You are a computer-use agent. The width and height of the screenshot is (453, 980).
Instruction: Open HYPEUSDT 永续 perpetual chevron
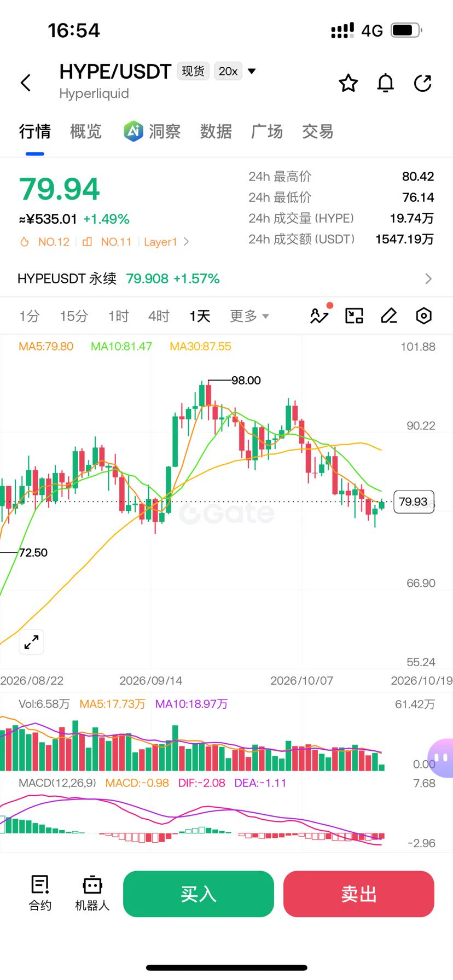pyautogui.click(x=428, y=279)
